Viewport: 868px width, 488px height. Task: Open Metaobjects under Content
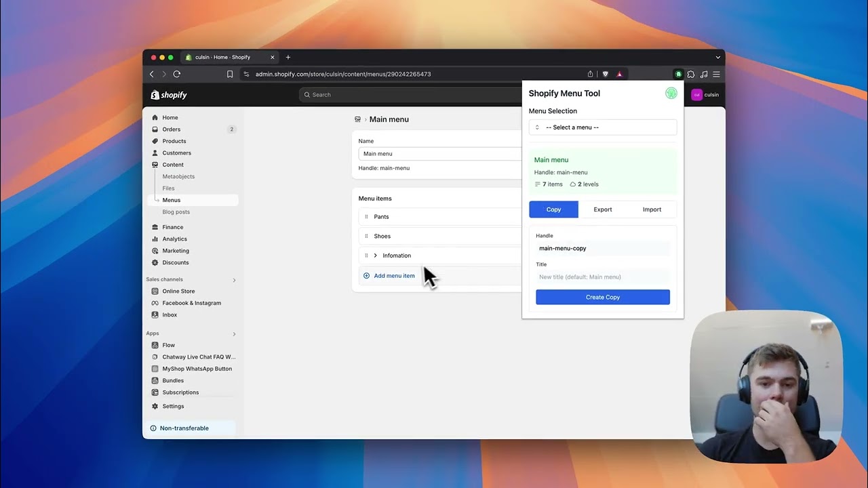178,176
